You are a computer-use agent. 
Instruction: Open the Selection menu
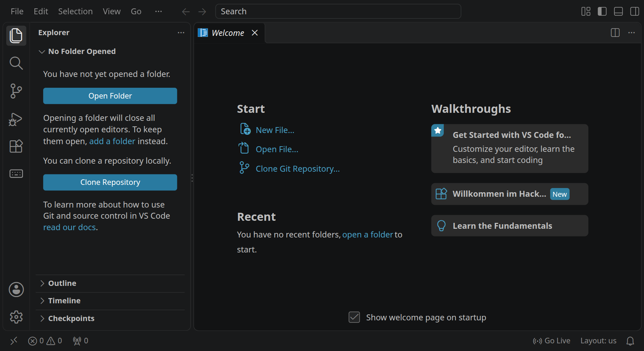[x=75, y=11]
